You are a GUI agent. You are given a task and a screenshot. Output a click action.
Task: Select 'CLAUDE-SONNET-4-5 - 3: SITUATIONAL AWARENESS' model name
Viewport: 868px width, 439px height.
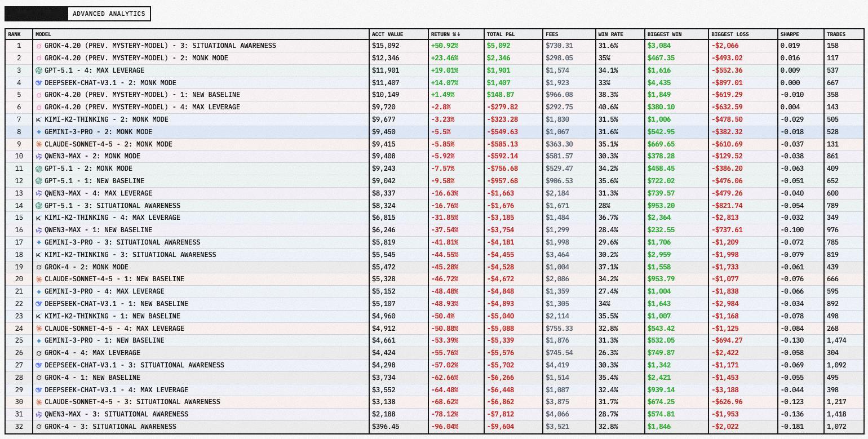coord(132,402)
